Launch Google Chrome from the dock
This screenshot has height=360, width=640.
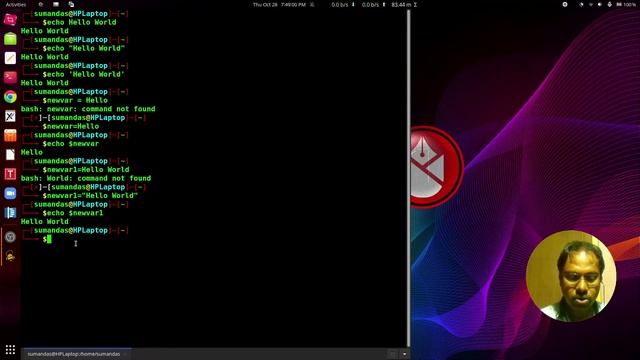pos(10,97)
